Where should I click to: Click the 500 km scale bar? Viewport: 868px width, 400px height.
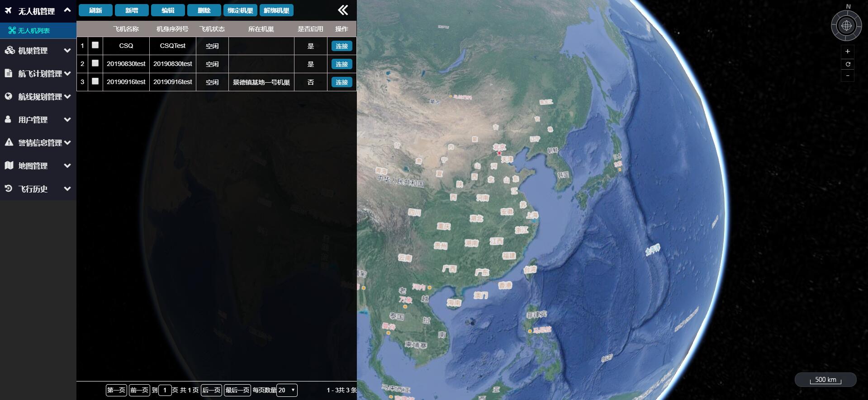click(825, 380)
